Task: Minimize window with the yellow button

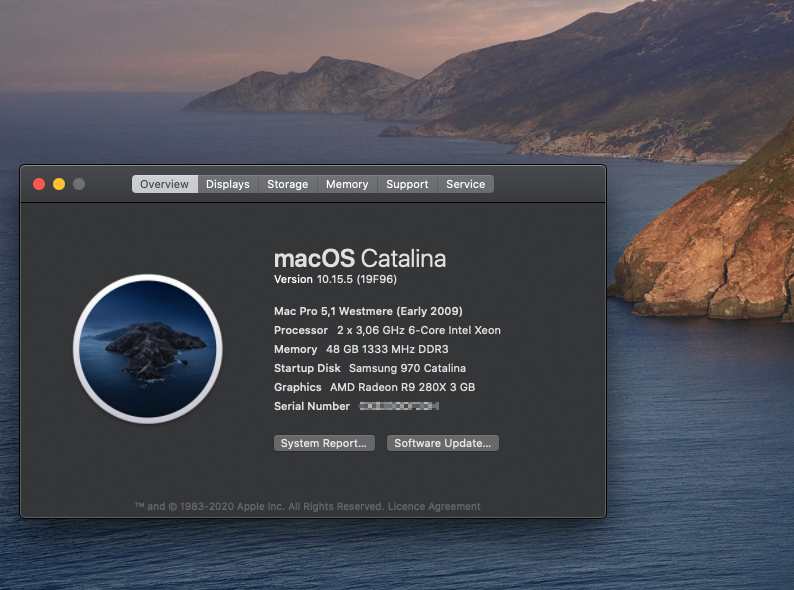Action: click(59, 184)
